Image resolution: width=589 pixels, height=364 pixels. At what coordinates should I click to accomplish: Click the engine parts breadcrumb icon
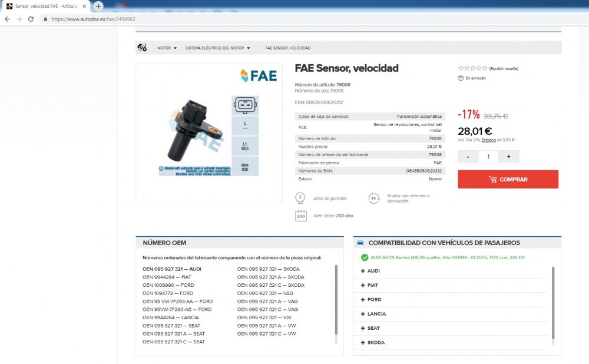click(142, 48)
